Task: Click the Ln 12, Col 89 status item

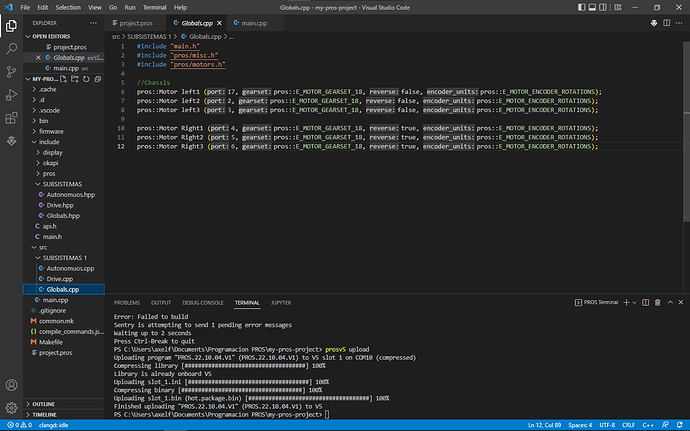Action: click(544, 425)
